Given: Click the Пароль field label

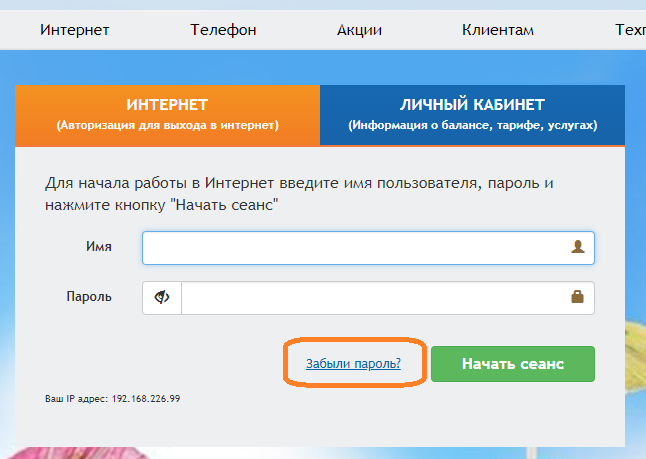Looking at the screenshot, I should tap(89, 296).
